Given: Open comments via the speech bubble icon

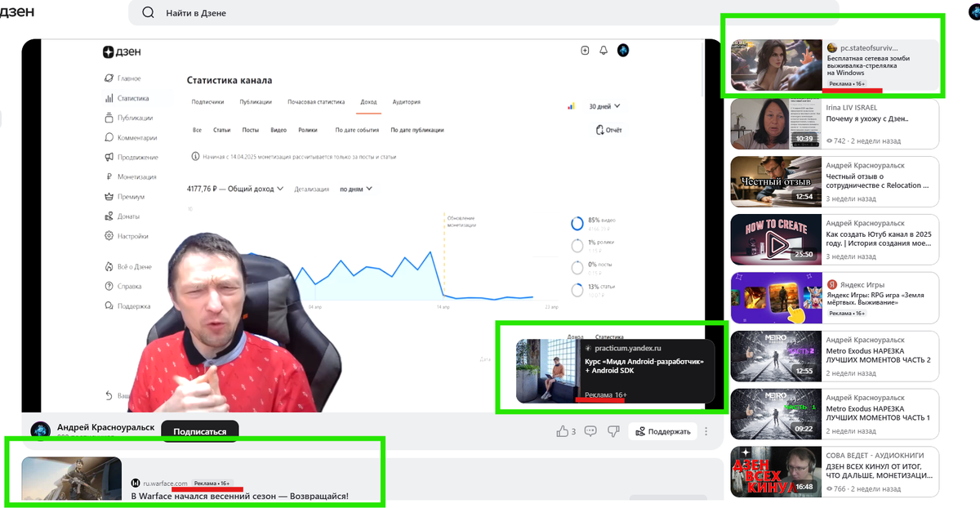Looking at the screenshot, I should [x=590, y=431].
